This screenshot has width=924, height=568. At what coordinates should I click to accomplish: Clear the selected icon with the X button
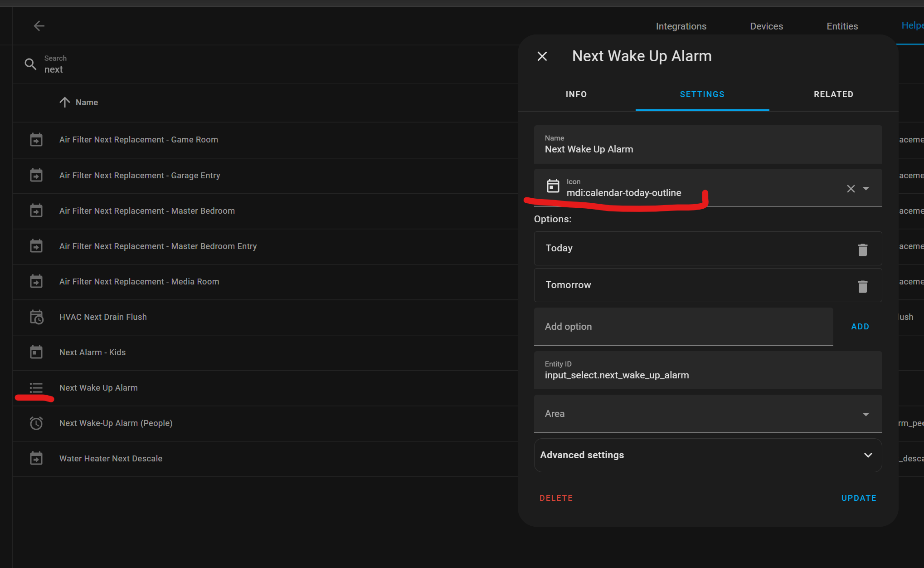[x=851, y=189]
